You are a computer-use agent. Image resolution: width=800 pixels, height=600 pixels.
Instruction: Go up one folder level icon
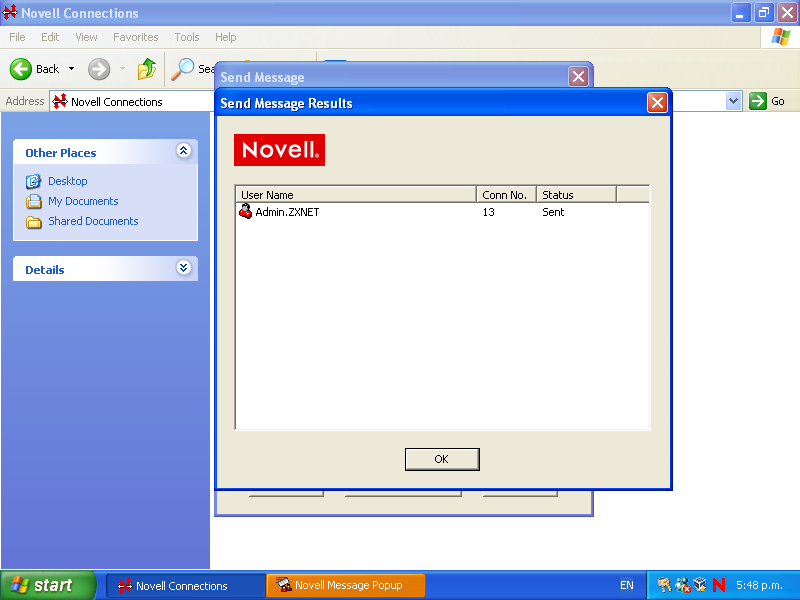[147, 69]
